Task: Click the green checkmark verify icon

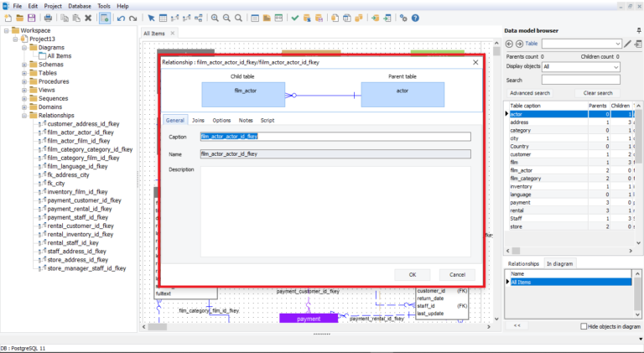Action: click(x=295, y=18)
